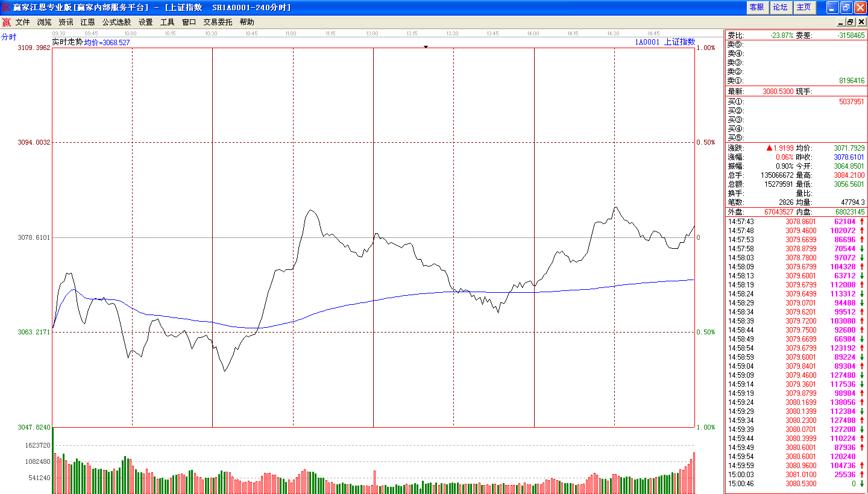The width and height of the screenshot is (868, 494).
Task: Click the 论坛 button
Action: click(781, 7)
